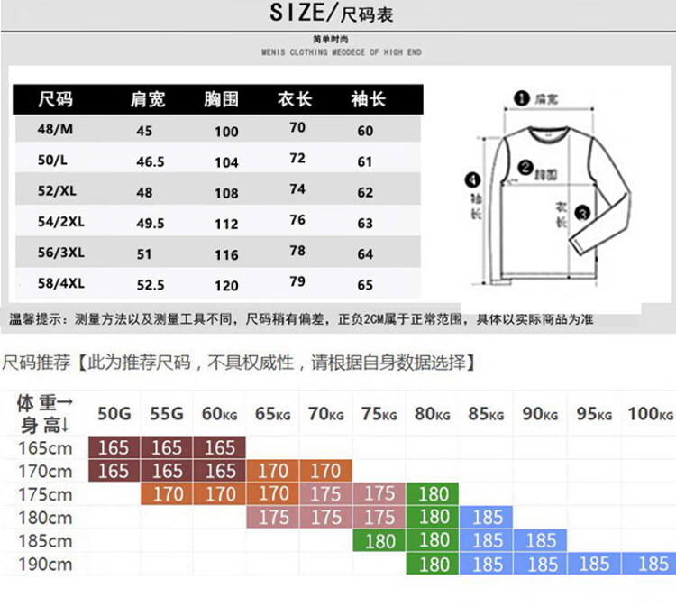
Task: Click blue 185 cell in the 180cm row
Action: pos(487,517)
